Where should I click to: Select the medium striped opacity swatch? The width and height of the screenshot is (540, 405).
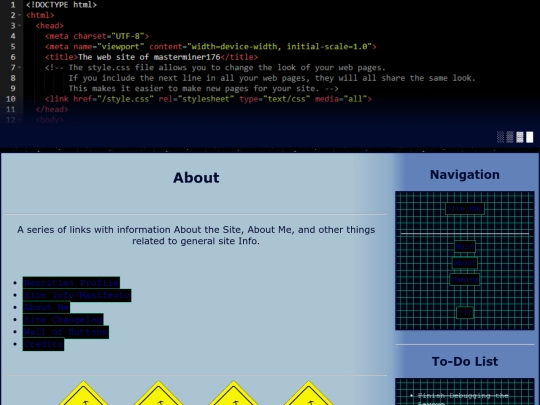(x=510, y=137)
